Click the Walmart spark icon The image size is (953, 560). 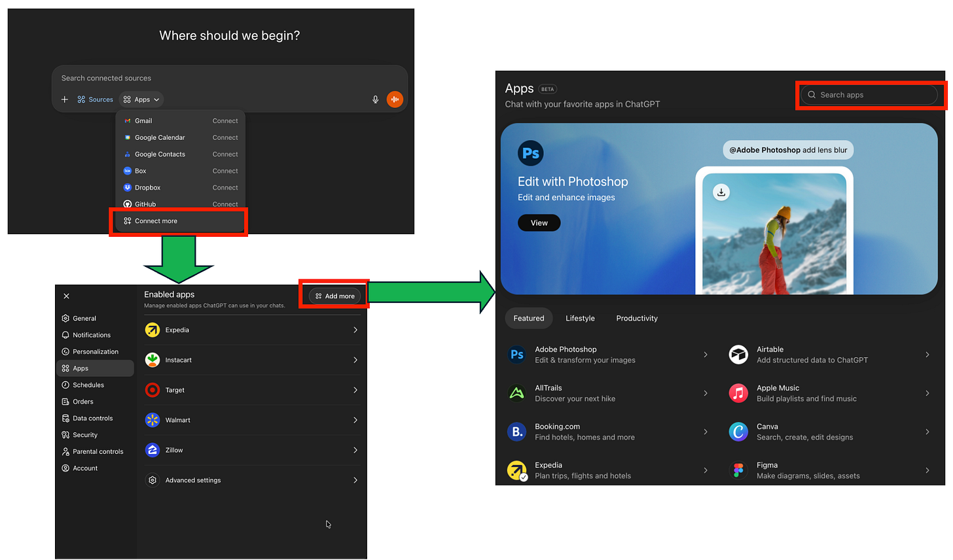tap(153, 420)
